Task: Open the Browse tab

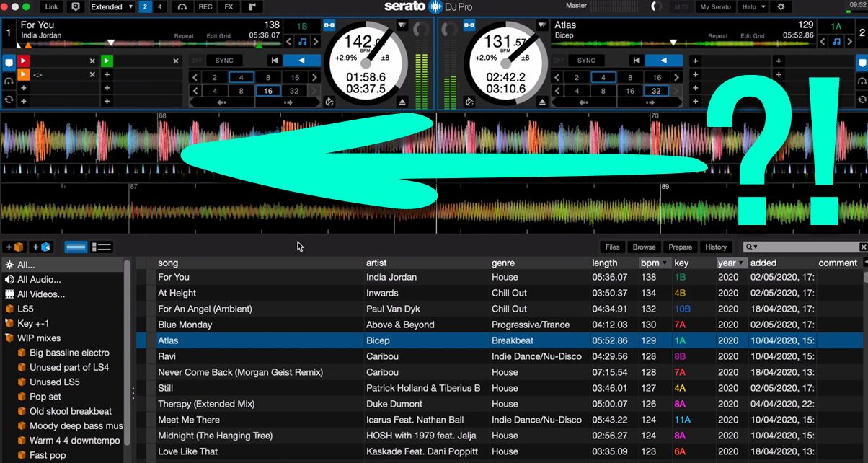Action: click(644, 247)
